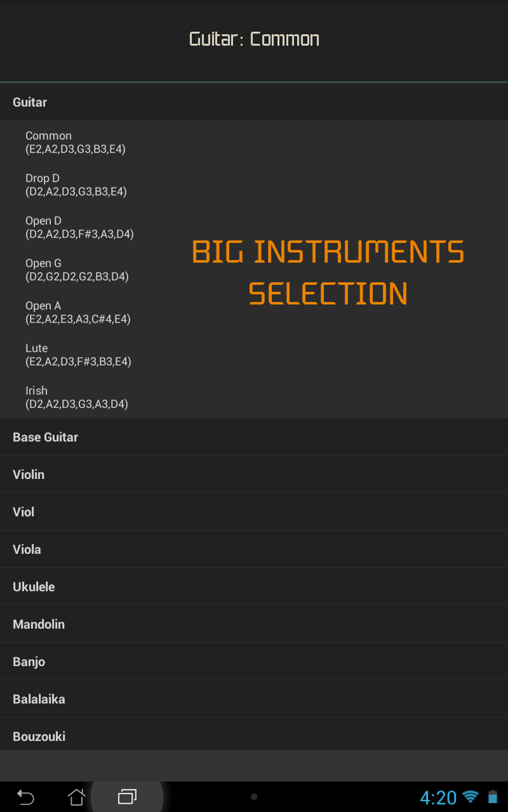Choose the Lute tuning option
Image resolution: width=508 pixels, height=812 pixels.
coord(78,355)
